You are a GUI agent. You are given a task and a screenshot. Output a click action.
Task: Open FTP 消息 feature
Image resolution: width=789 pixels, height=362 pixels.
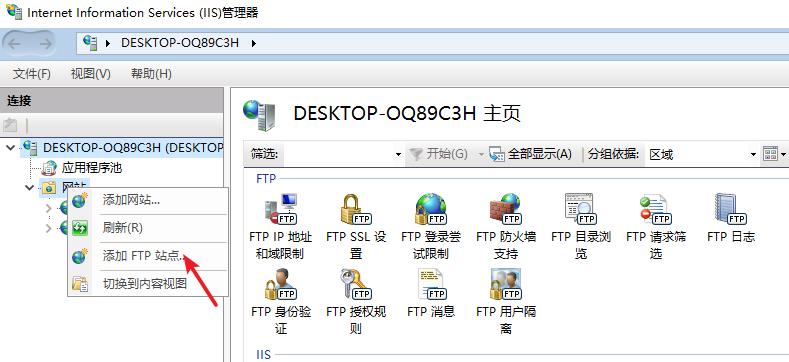point(431,293)
